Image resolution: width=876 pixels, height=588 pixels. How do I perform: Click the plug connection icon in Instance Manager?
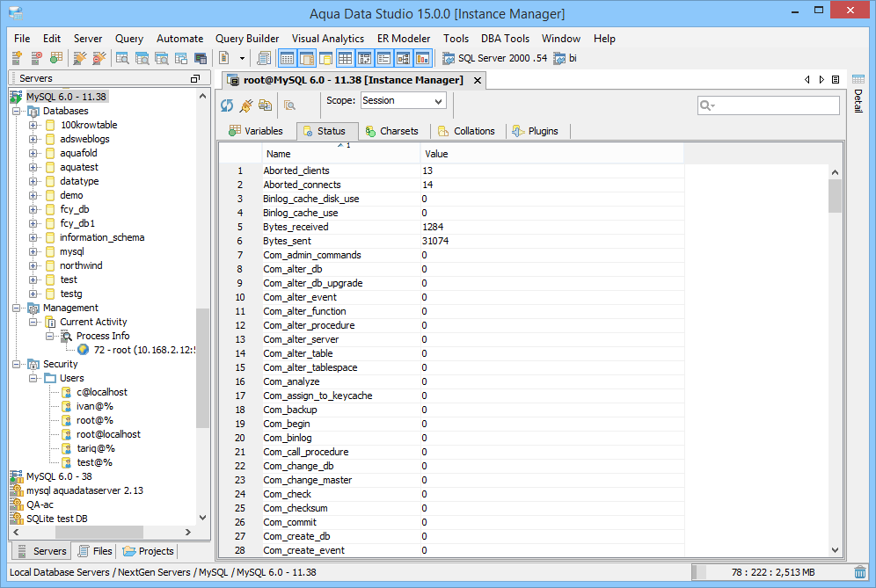coord(245,105)
